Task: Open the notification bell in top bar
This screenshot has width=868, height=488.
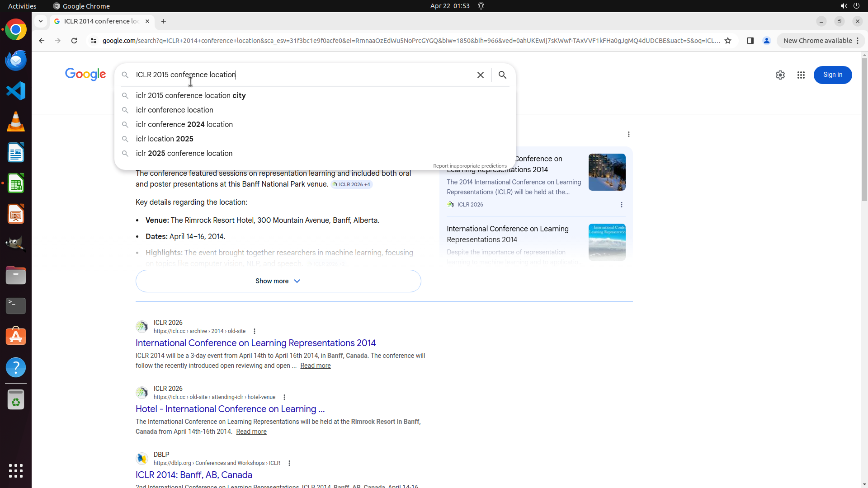Action: tap(481, 6)
